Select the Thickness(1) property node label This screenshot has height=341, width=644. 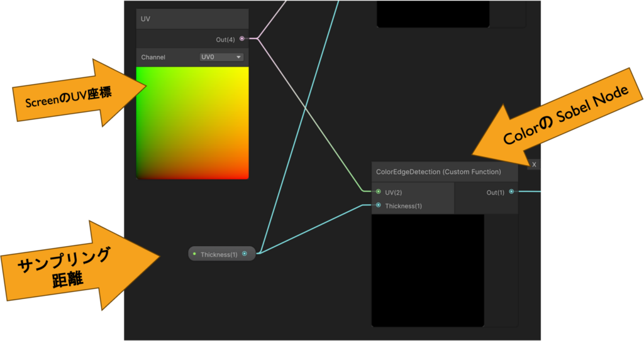219,254
